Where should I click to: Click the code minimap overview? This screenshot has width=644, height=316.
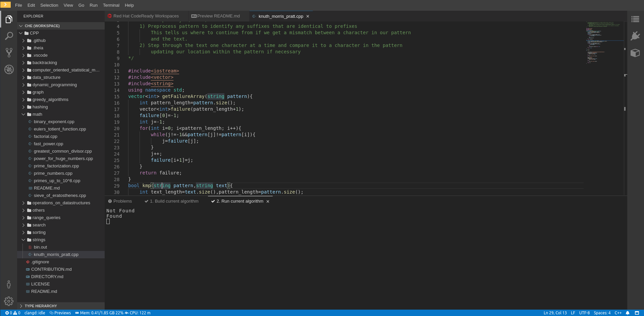(604, 42)
